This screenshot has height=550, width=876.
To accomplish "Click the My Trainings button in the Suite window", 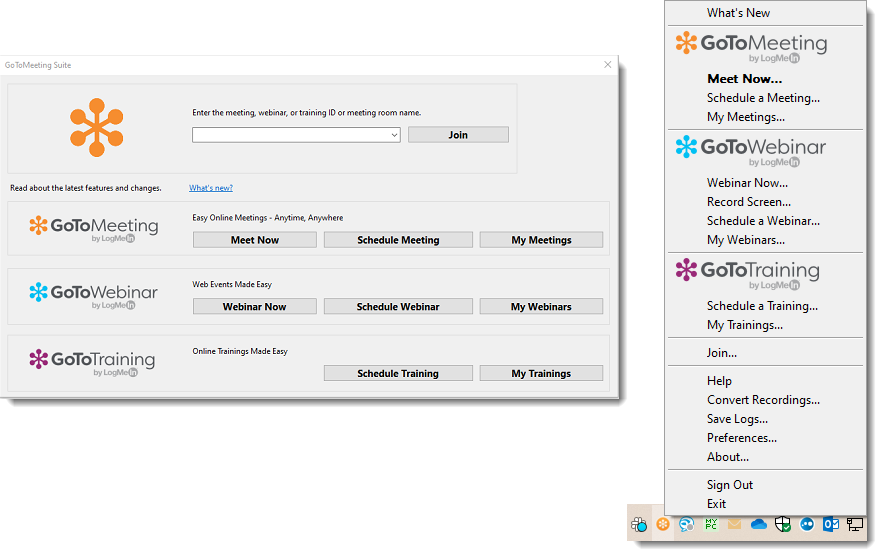I will pyautogui.click(x=541, y=373).
